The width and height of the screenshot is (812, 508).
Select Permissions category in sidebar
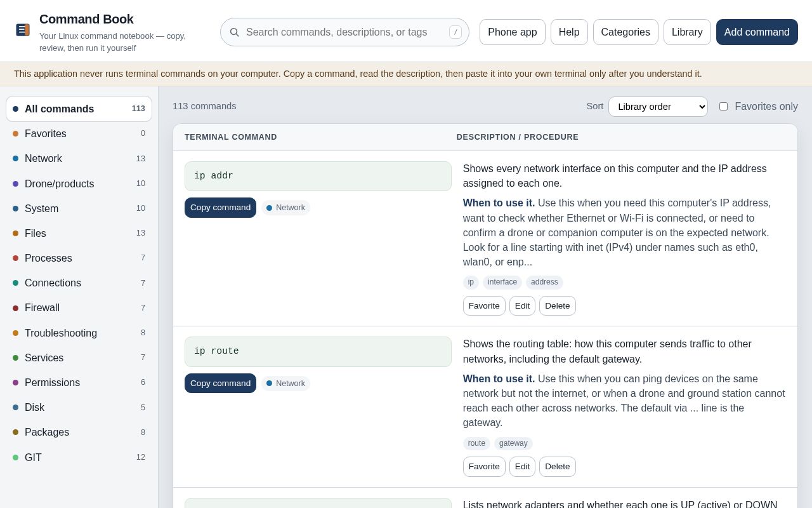[x=79, y=382]
